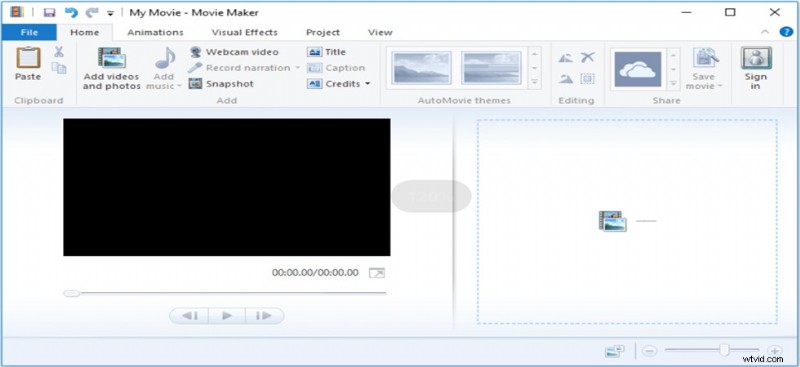Screen dimensions: 800x367
Task: Toggle full screen preview icon
Action: pos(377,273)
